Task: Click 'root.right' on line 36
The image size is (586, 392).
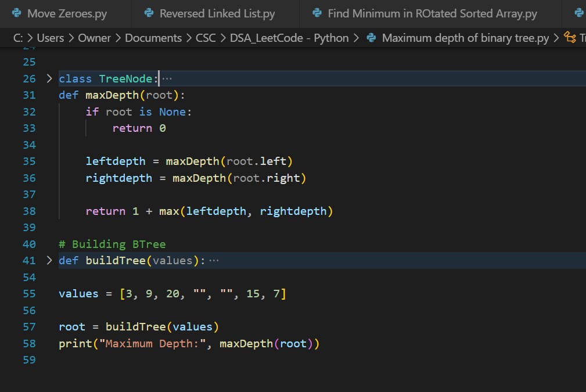Action: 267,178
